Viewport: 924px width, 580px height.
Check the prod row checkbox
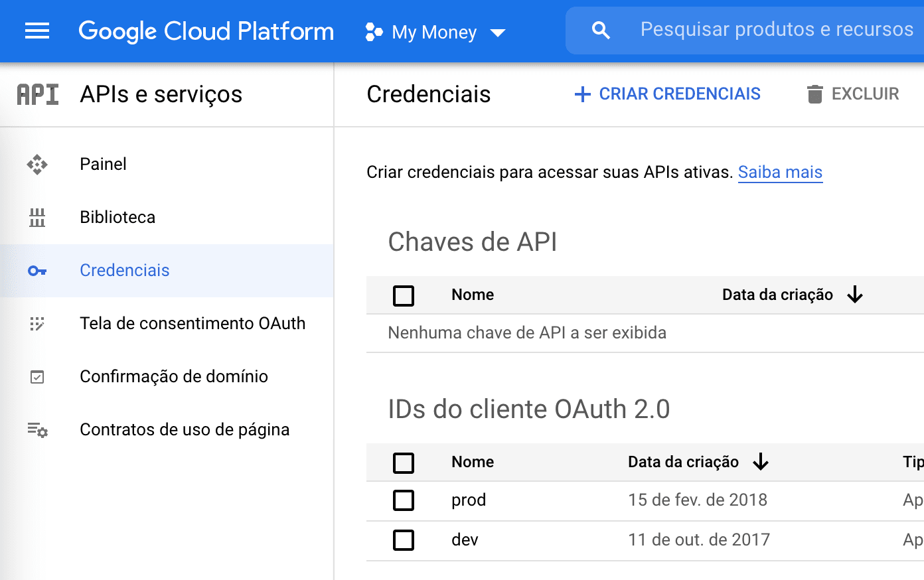404,500
